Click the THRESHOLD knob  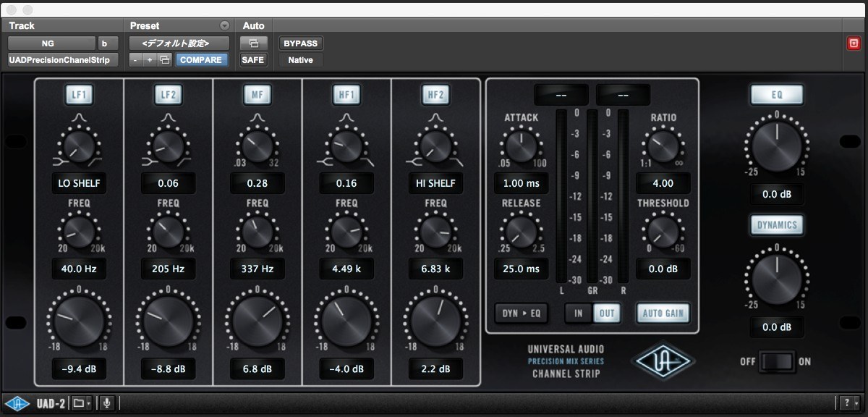click(663, 231)
